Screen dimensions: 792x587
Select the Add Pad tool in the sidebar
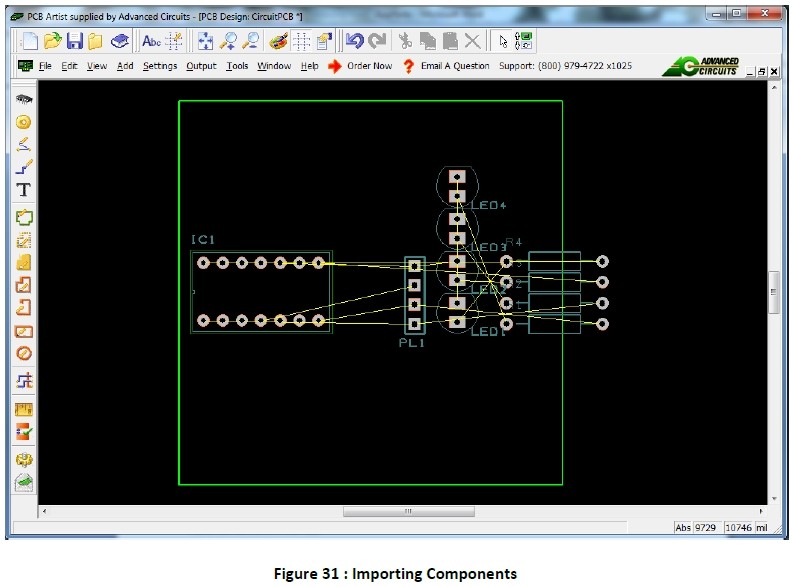pos(24,122)
